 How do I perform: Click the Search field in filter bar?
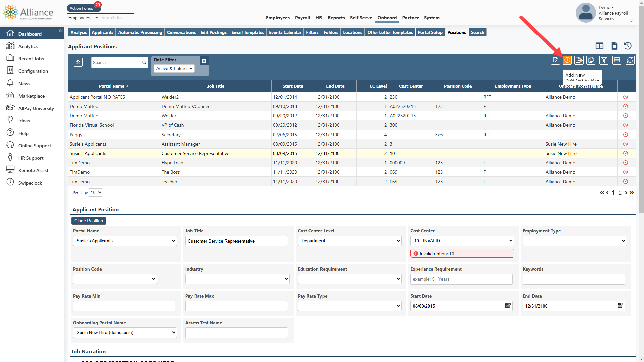click(x=120, y=62)
